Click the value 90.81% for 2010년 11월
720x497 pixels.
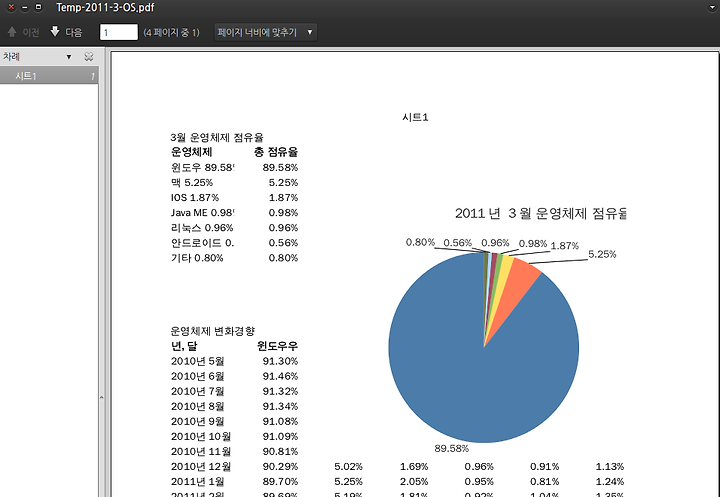coord(280,452)
